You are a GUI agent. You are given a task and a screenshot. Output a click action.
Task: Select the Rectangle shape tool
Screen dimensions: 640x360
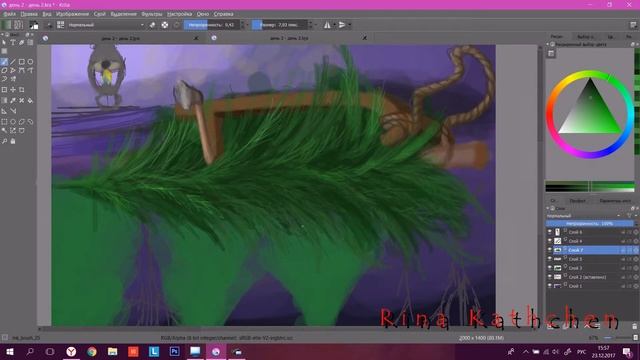pos(22,62)
